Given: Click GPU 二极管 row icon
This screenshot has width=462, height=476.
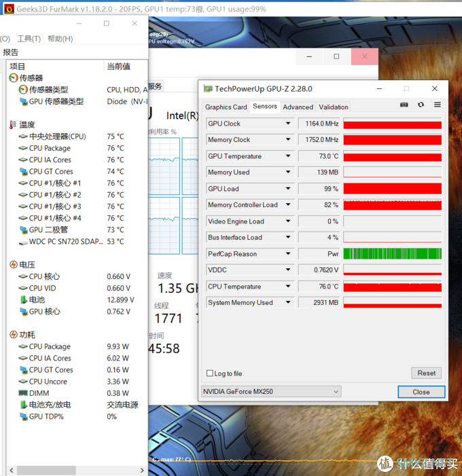Looking at the screenshot, I should click(23, 230).
